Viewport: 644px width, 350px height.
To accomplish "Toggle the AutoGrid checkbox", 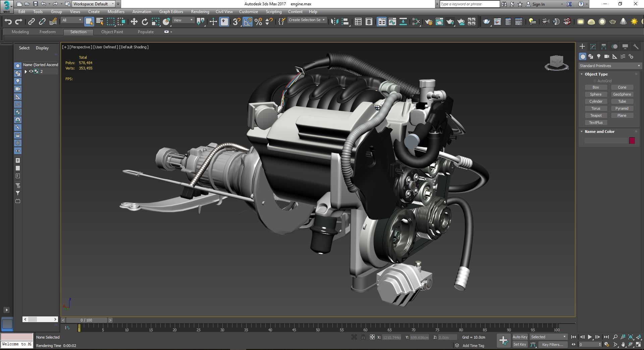I will pos(595,81).
